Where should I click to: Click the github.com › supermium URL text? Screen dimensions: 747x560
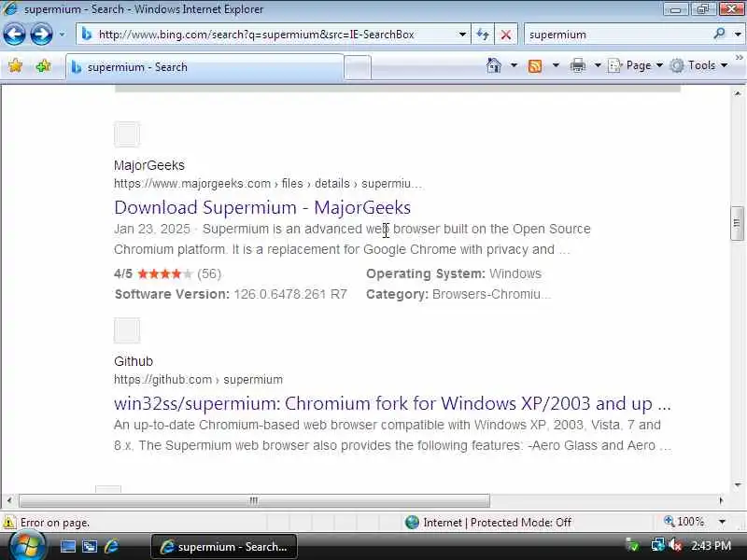pyautogui.click(x=198, y=380)
